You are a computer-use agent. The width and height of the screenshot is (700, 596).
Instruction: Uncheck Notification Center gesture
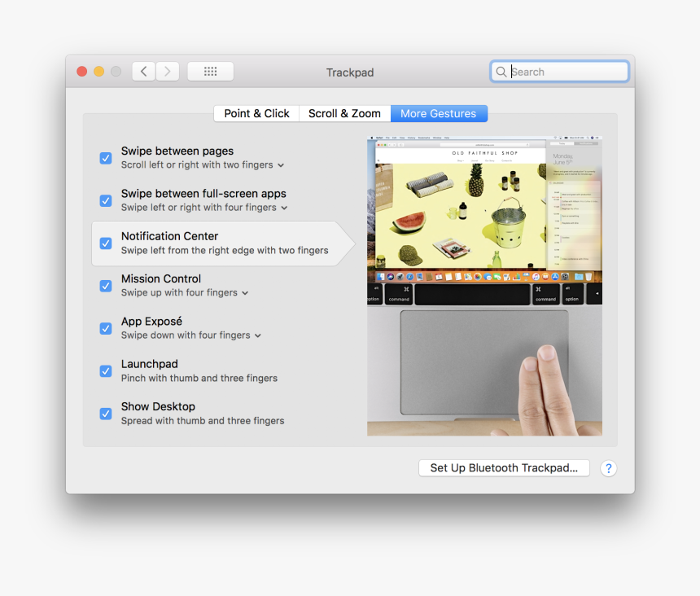tap(105, 243)
